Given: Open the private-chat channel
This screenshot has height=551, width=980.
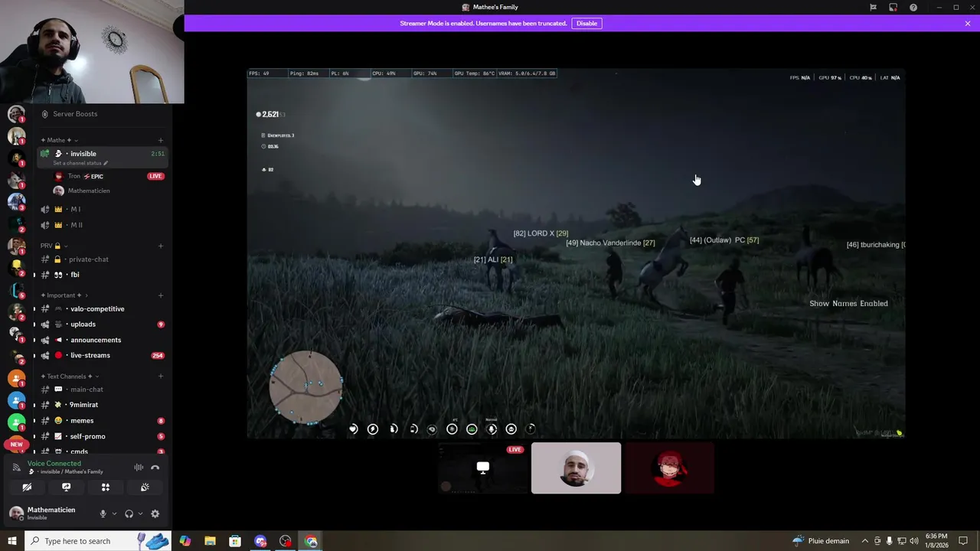Looking at the screenshot, I should (x=102, y=259).
